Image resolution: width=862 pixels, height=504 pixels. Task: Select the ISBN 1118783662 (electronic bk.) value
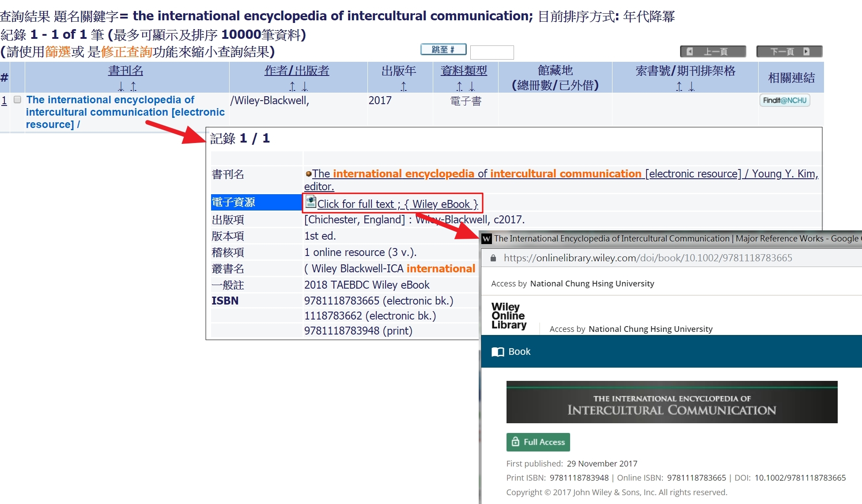[370, 316]
